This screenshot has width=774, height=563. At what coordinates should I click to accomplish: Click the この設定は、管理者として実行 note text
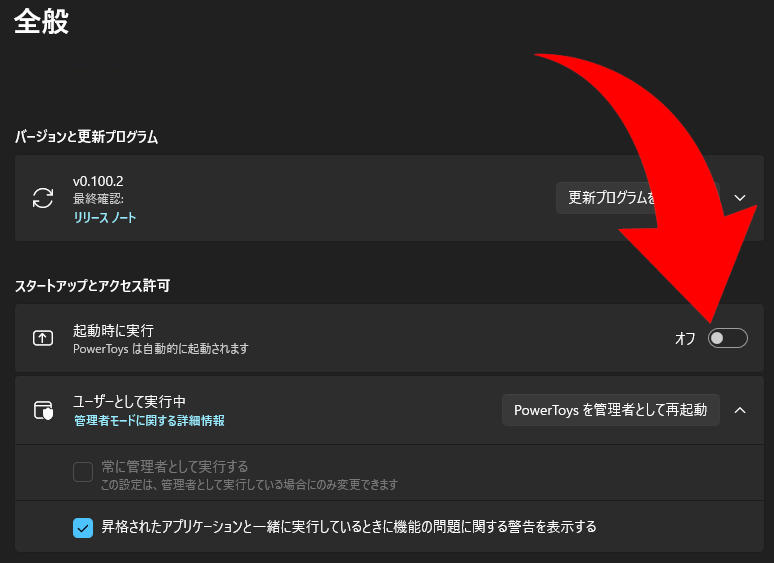click(249, 485)
